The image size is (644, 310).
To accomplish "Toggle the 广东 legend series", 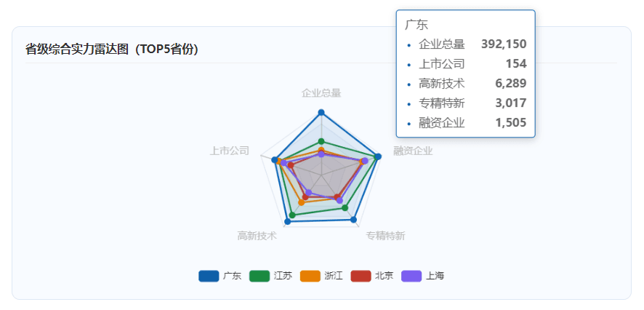I will click(220, 276).
